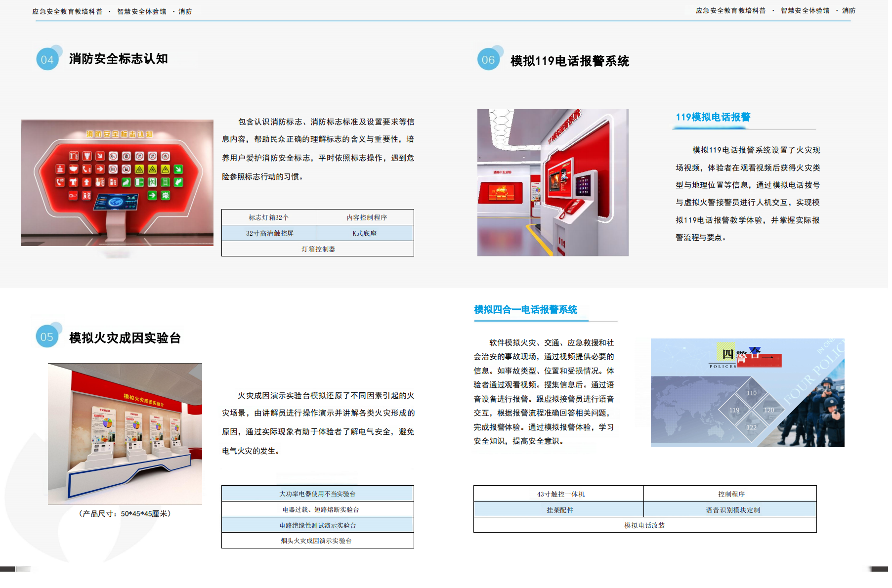This screenshot has width=892, height=588.
Task: Select the 大功率电器使用不当实验台 table row
Action: tap(317, 494)
